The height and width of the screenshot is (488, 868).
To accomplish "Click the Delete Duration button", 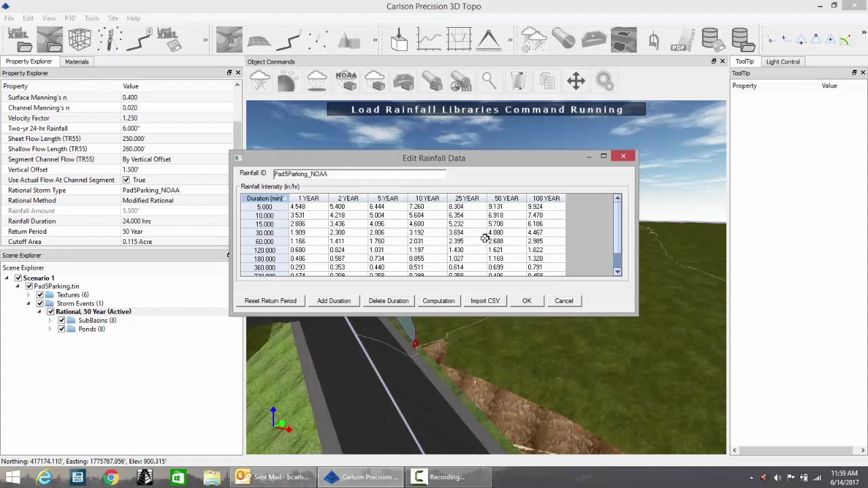I will tap(389, 301).
